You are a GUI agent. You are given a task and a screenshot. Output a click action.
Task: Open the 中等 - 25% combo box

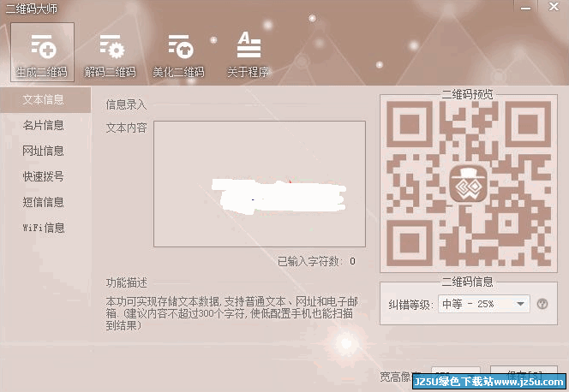[x=483, y=304]
